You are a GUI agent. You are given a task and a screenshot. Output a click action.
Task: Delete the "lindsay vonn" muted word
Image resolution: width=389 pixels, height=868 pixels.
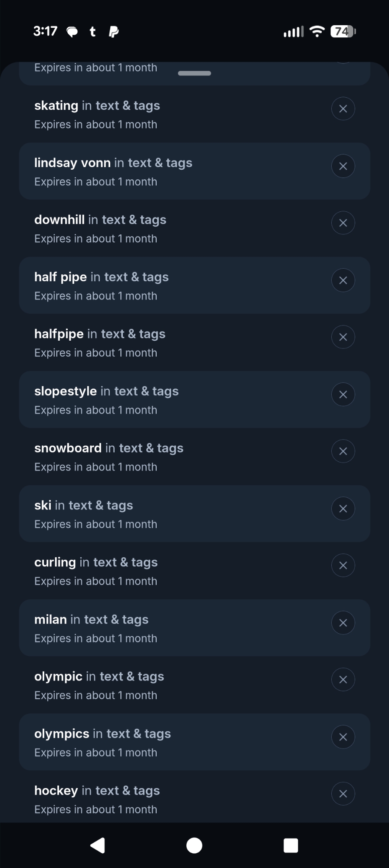tap(343, 166)
